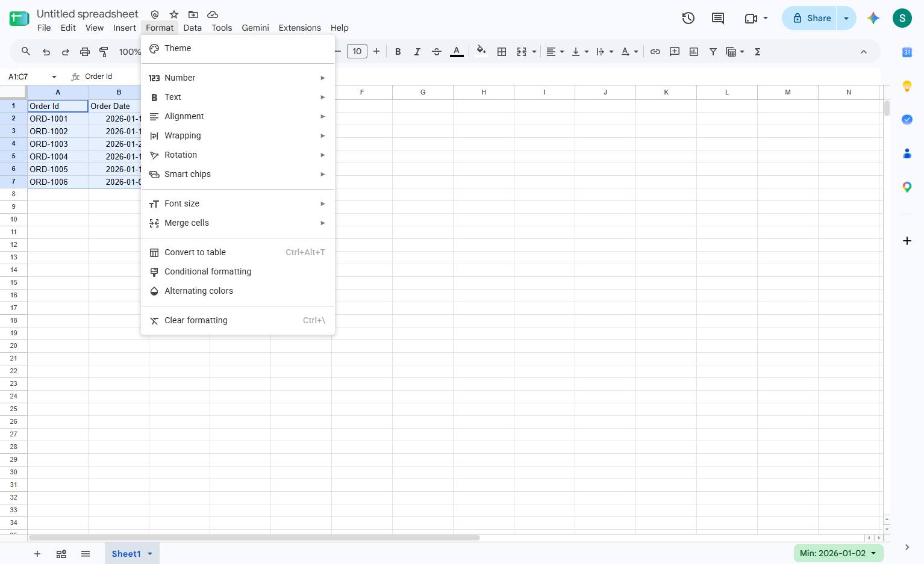Open the text color picker

point(457,52)
